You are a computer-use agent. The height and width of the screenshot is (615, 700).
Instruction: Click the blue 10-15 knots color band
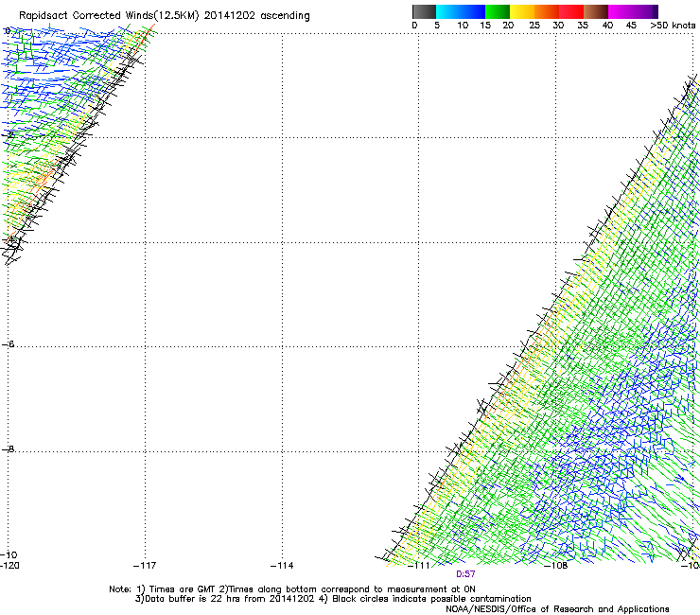[473, 11]
